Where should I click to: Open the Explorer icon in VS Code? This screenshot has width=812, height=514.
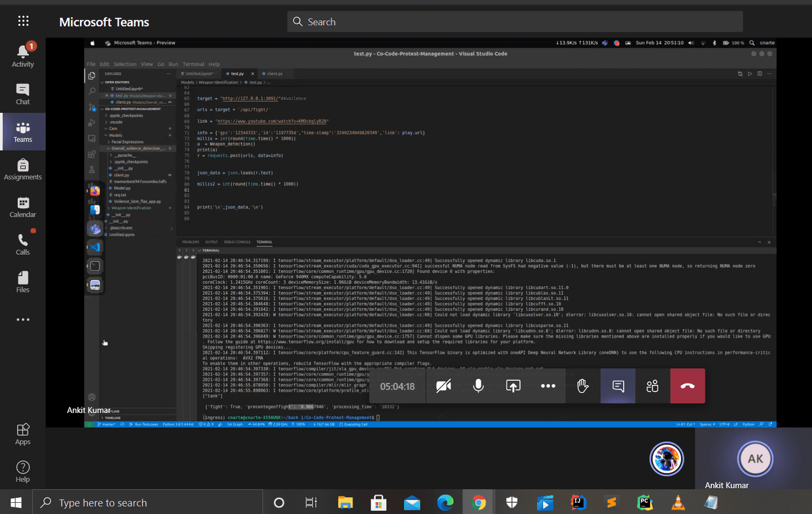pyautogui.click(x=92, y=76)
